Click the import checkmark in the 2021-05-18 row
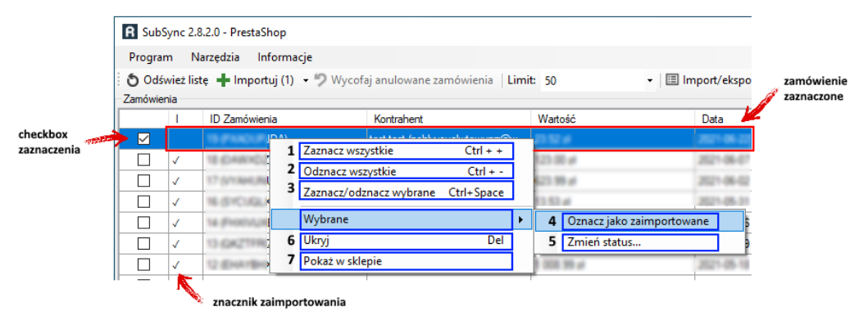The height and width of the screenshot is (316, 868). coord(176,264)
